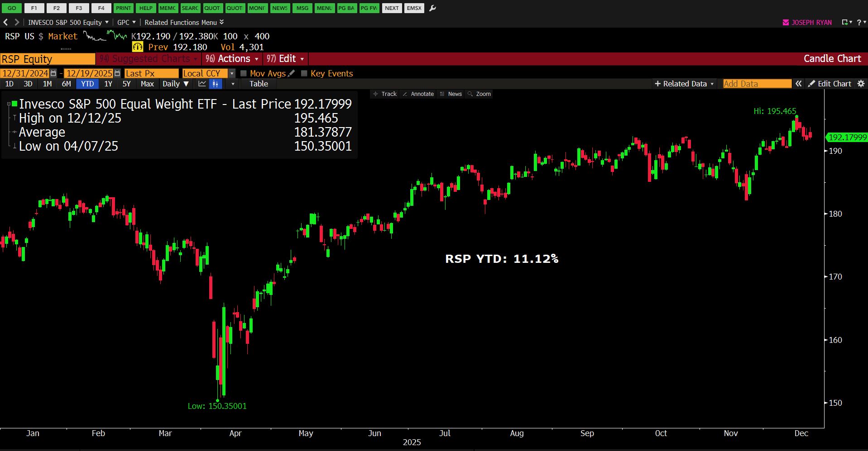Switch to the 1Y time range

click(108, 84)
